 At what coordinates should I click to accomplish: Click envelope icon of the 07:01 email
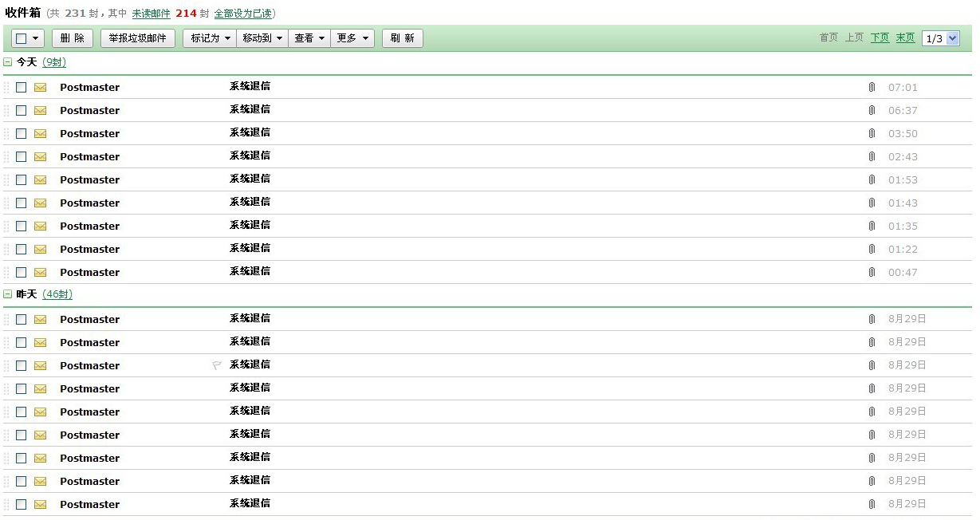tap(40, 88)
